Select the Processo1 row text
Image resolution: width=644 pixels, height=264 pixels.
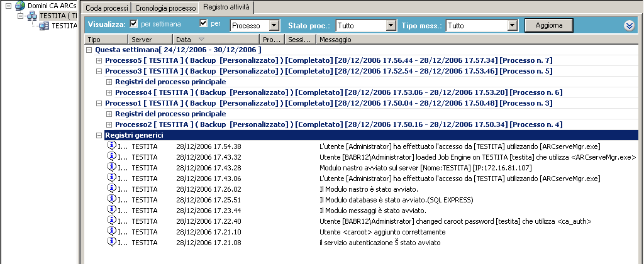(x=328, y=104)
